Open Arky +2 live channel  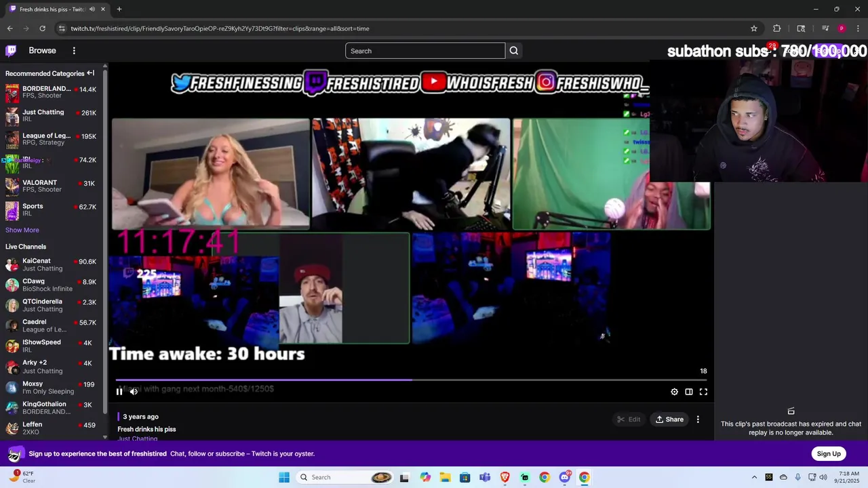tap(52, 367)
